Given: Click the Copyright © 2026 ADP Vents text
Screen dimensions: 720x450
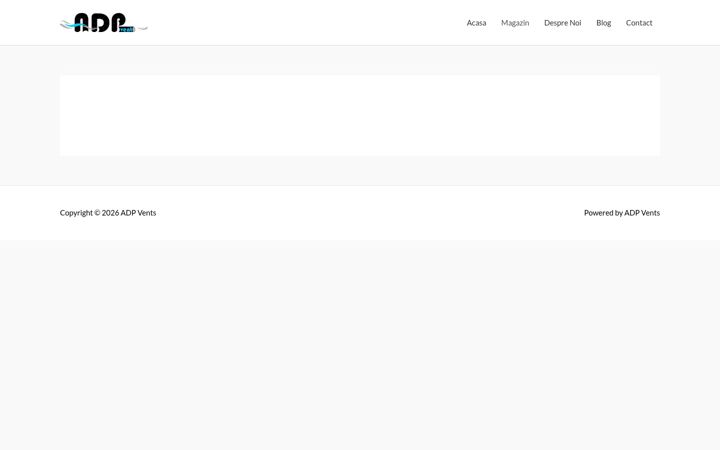Looking at the screenshot, I should click(108, 213).
